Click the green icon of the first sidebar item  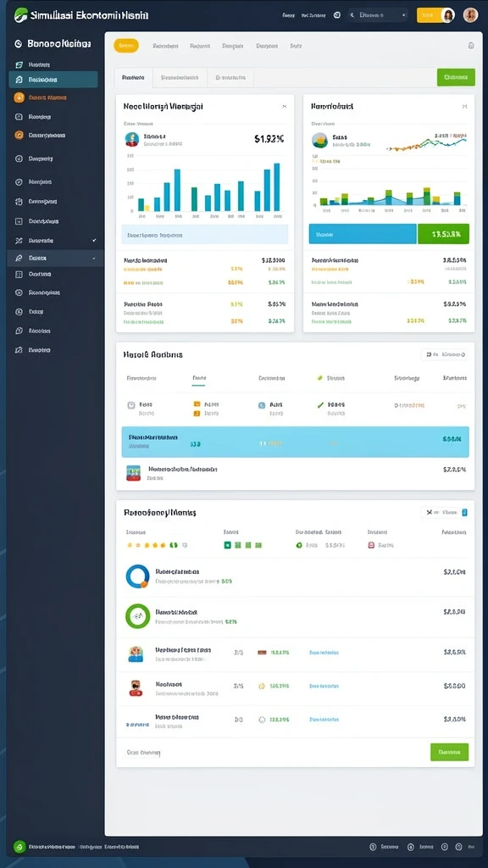(19, 64)
